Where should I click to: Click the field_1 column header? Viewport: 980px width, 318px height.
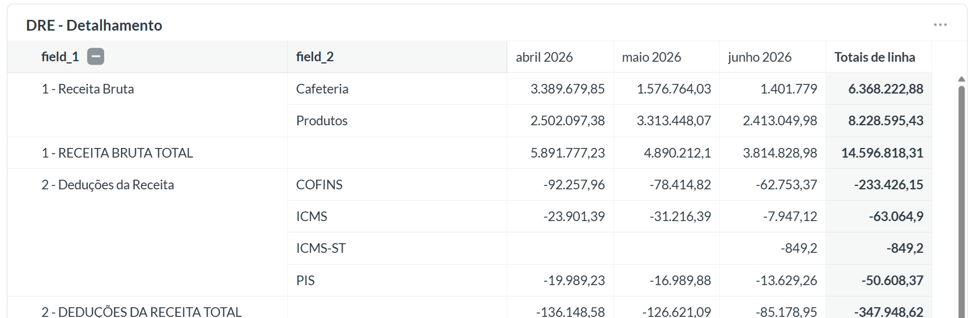coord(60,57)
